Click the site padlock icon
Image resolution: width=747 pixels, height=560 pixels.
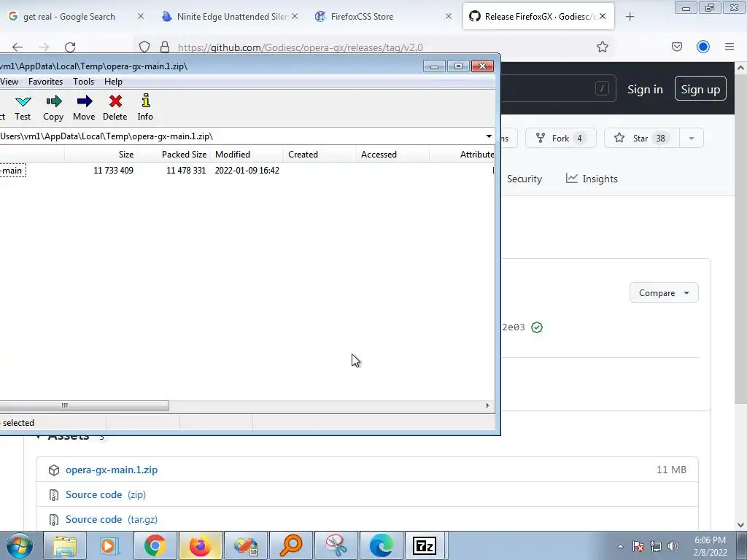[165, 47]
